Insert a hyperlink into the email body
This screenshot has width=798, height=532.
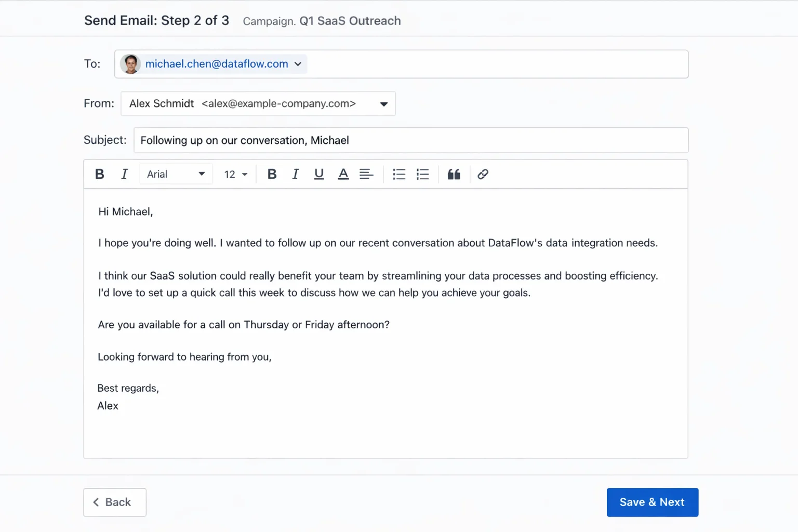(483, 174)
